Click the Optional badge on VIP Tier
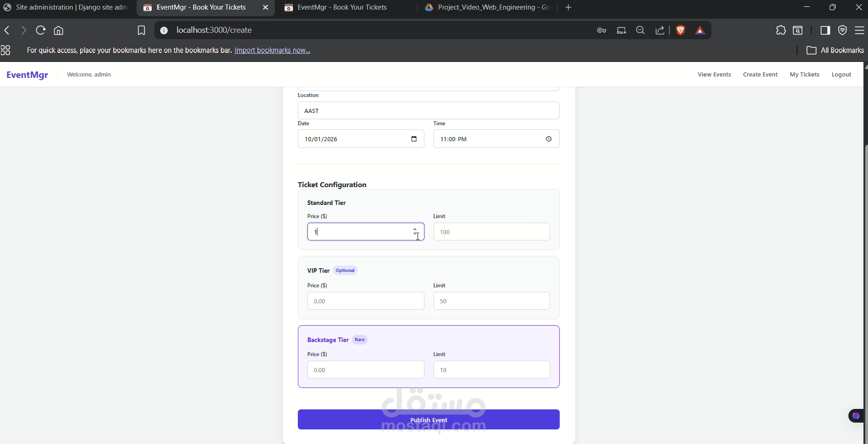868x444 pixels. 345,270
